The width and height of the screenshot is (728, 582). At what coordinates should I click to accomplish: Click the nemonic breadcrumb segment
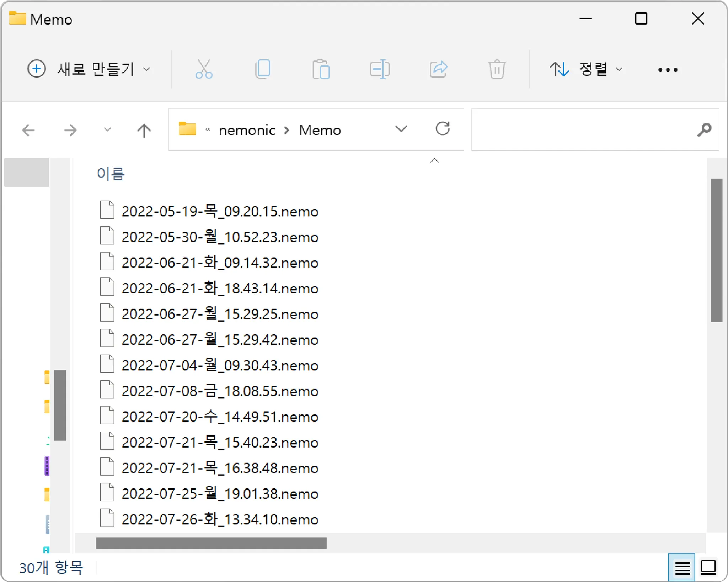pos(247,130)
